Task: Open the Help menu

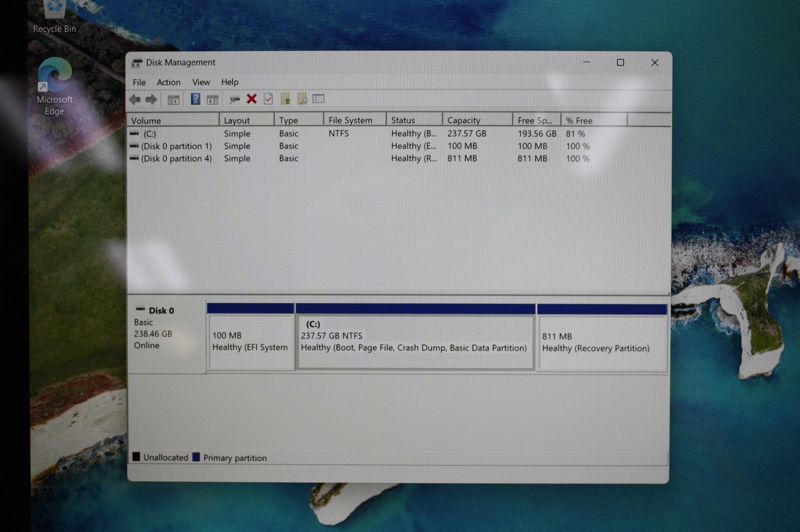Action: pyautogui.click(x=230, y=82)
